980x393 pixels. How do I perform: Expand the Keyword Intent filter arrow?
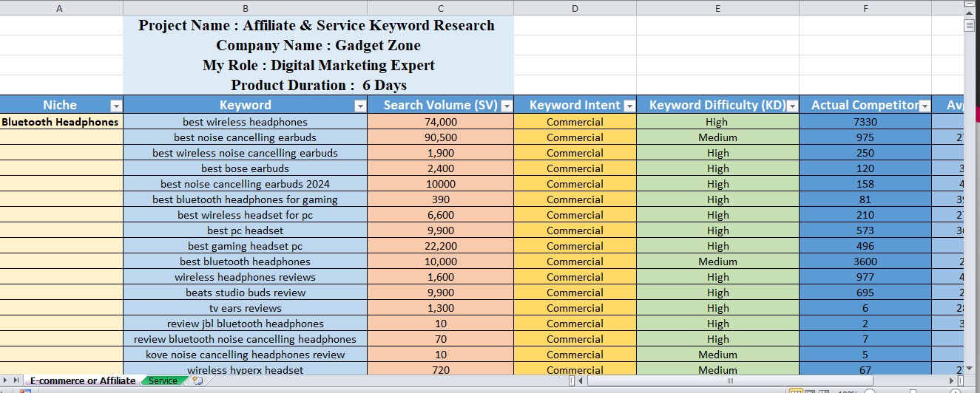coord(629,106)
